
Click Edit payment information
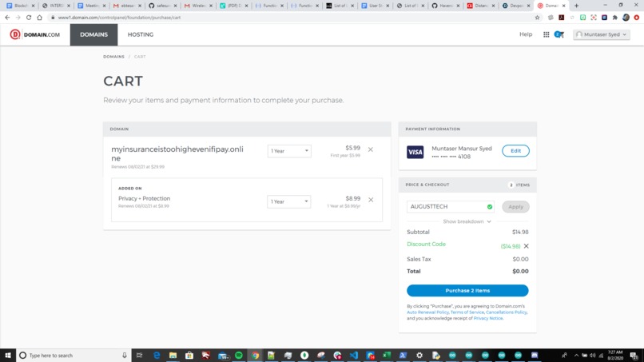coord(515,151)
